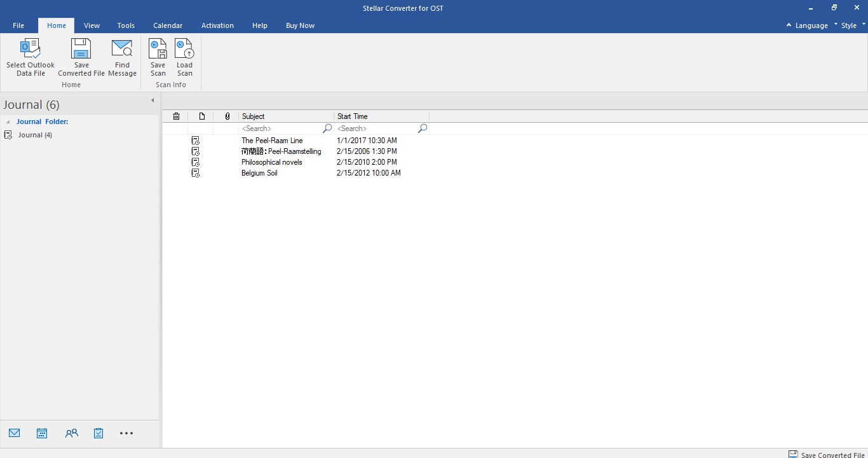Select Belgium Soil entry
This screenshot has height=458, width=868.
[x=259, y=173]
